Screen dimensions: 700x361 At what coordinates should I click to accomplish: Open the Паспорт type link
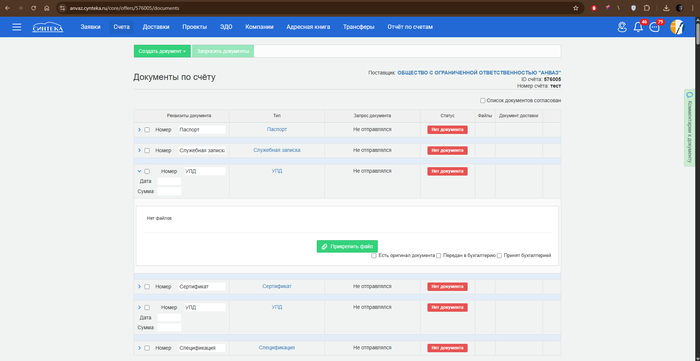[x=277, y=129]
